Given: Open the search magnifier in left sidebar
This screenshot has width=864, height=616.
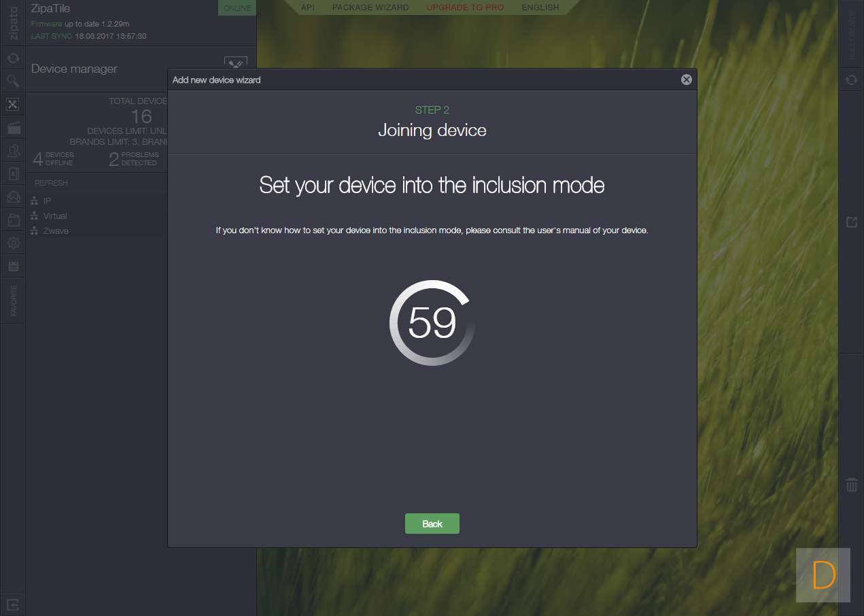Looking at the screenshot, I should pyautogui.click(x=12, y=82).
